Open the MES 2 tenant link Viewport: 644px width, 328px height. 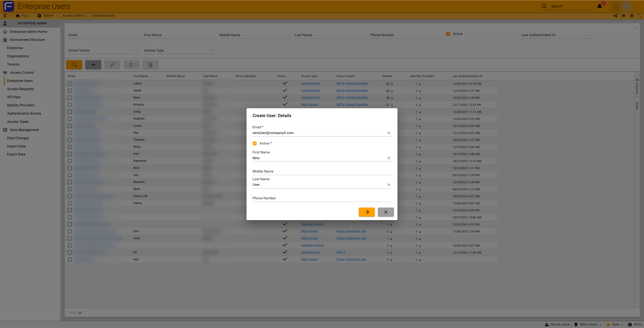point(341,252)
